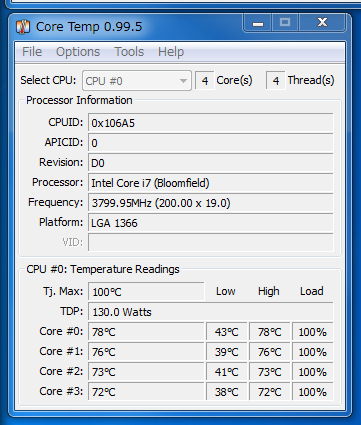Minimize the Core Temp window

pyautogui.click(x=258, y=23)
